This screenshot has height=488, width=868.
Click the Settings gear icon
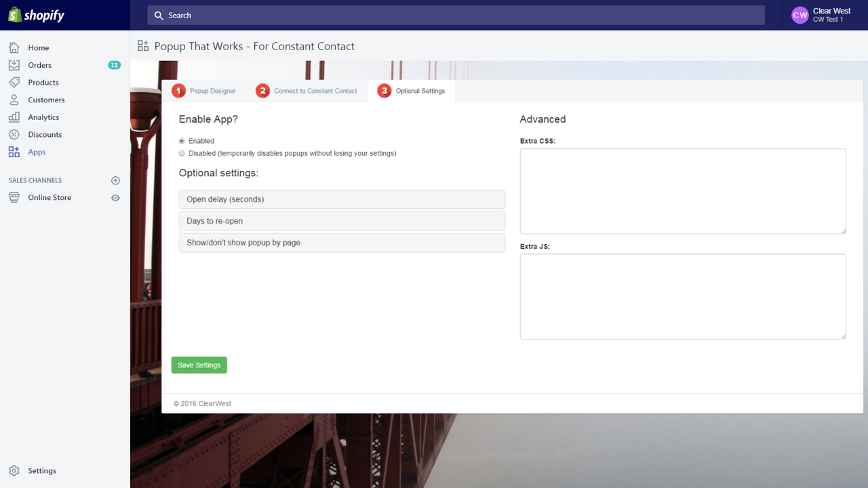[14, 470]
